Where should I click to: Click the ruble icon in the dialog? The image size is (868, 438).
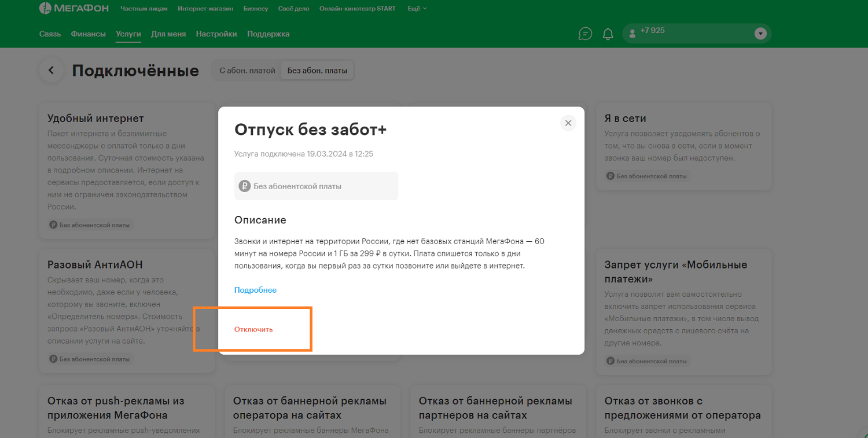[244, 186]
